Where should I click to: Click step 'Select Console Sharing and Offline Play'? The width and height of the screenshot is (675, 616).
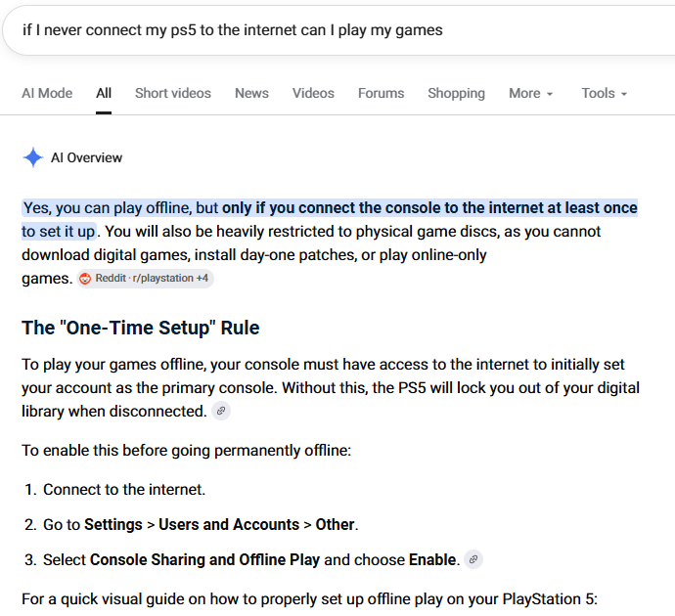251,559
